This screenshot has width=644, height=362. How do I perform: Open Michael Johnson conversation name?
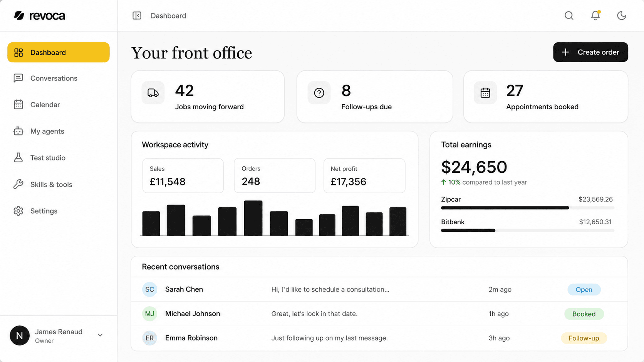click(193, 314)
